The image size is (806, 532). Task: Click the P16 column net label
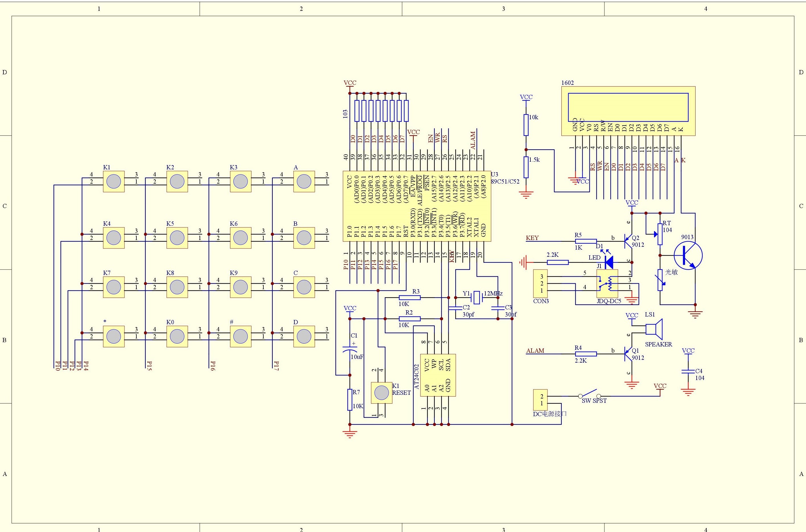pyautogui.click(x=213, y=365)
